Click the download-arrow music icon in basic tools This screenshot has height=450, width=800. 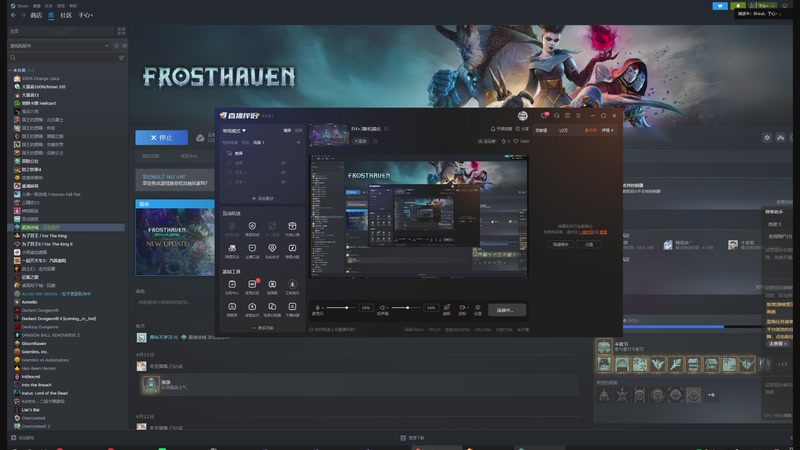pyautogui.click(x=292, y=284)
